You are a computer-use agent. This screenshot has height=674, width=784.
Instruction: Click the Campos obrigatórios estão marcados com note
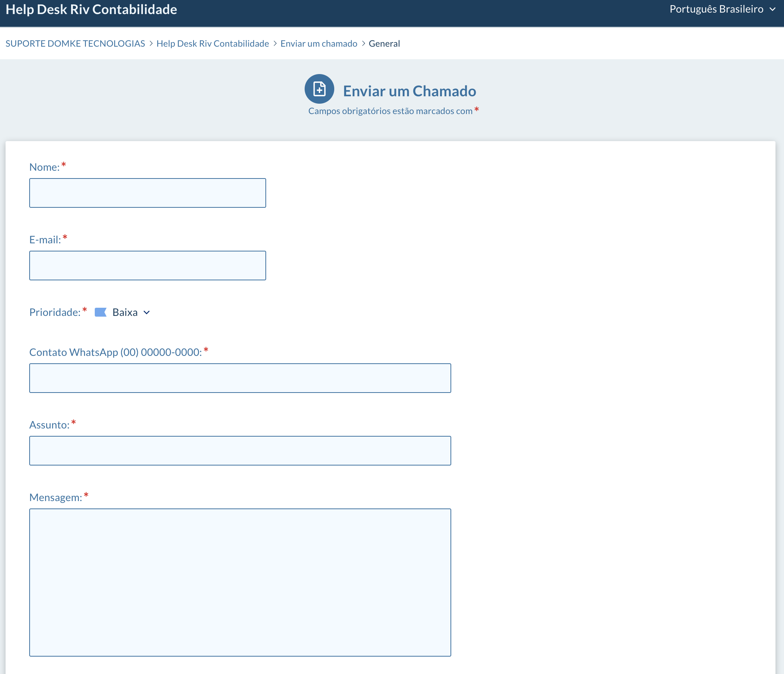(x=390, y=111)
